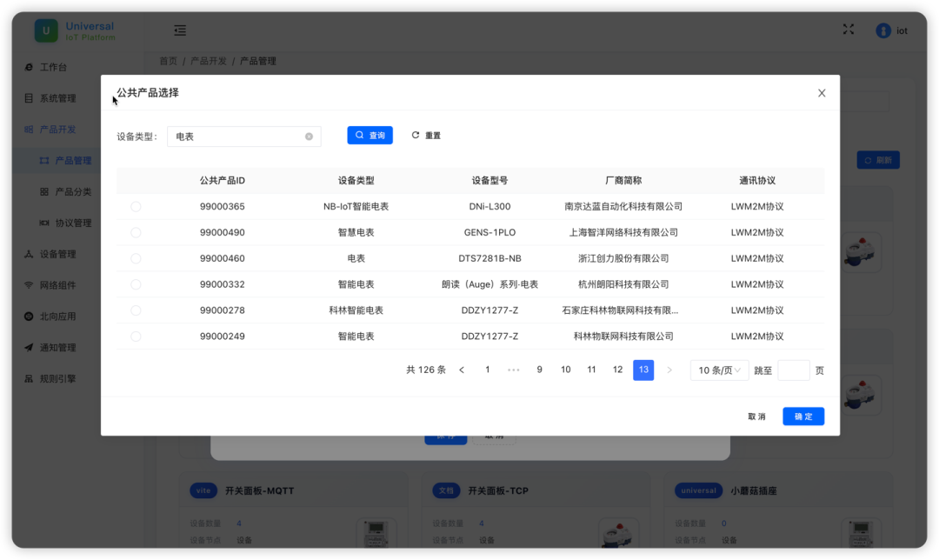Click the iot user avatar icon

(883, 30)
